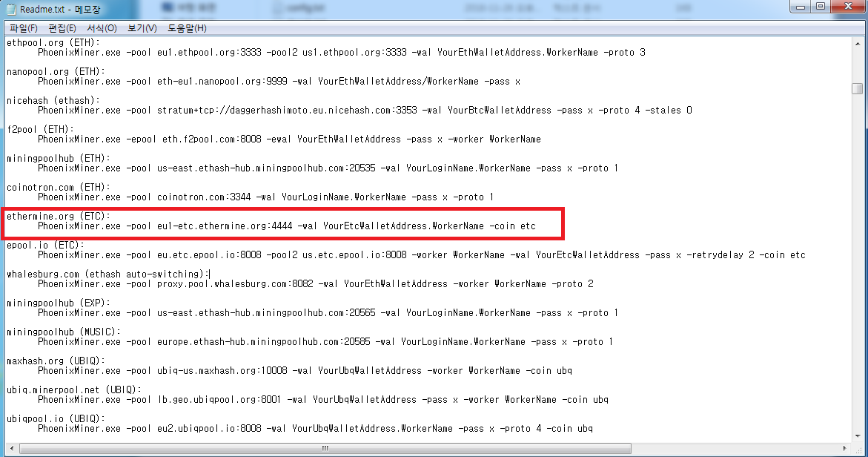Viewport: 868px width, 457px height.
Task: Click 'europe.ethash-hub.miningpoolhub.com:20585' pool address
Action: [x=263, y=342]
